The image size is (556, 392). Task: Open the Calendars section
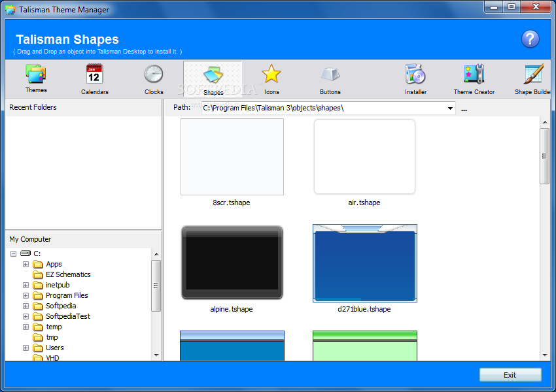[x=94, y=79]
